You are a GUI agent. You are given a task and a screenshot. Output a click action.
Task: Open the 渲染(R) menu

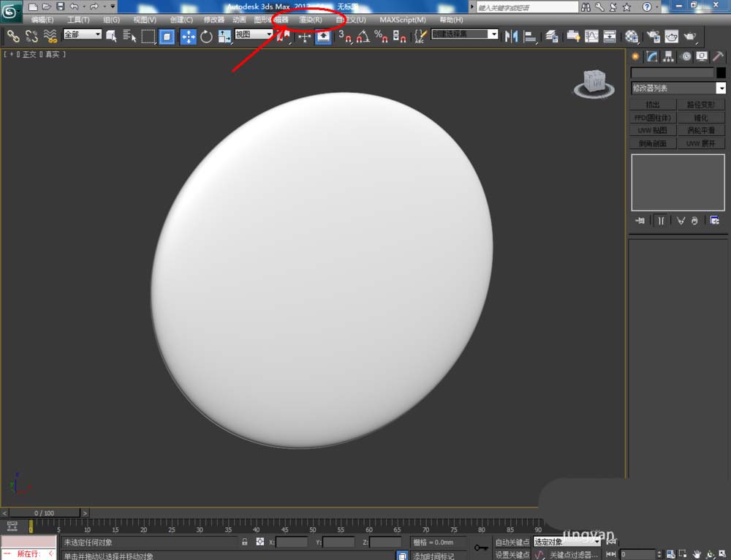click(x=311, y=20)
